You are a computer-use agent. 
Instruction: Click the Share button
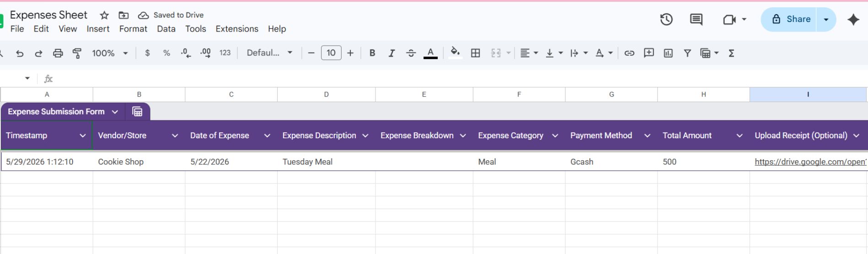click(789, 19)
